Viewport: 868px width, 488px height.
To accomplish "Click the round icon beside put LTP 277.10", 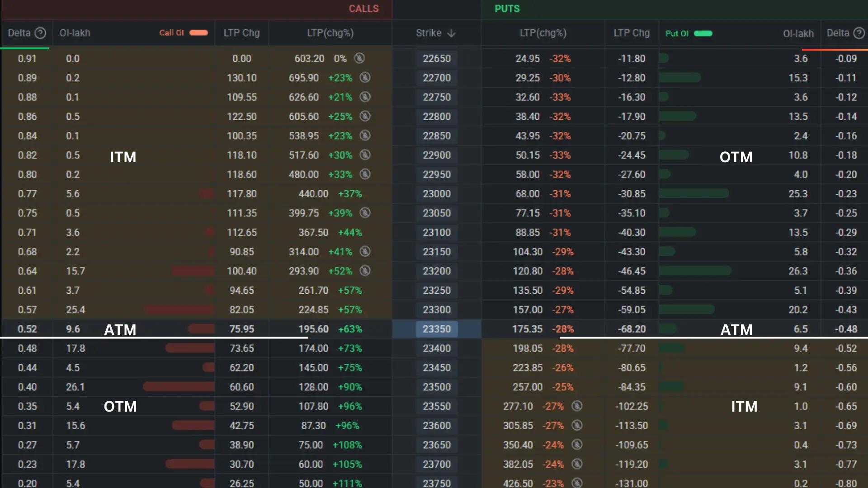I will coord(577,406).
